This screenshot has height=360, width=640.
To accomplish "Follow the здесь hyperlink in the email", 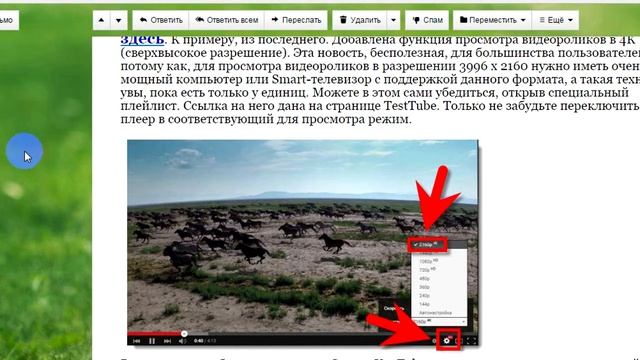I will tap(142, 40).
